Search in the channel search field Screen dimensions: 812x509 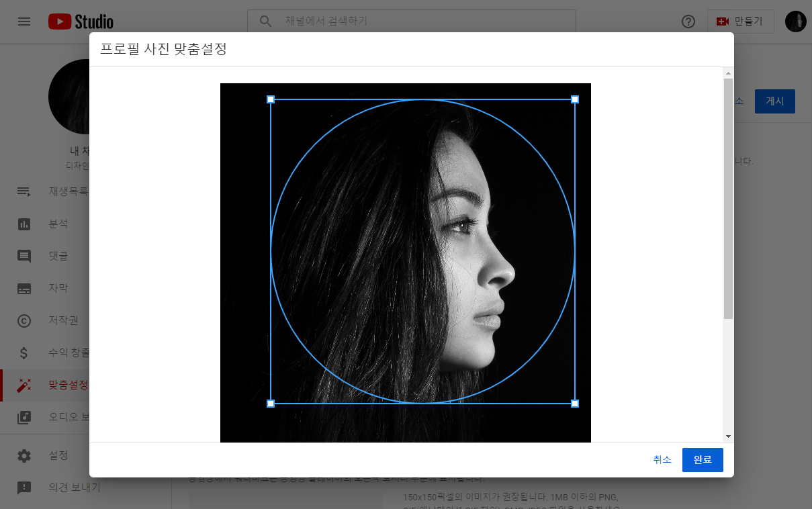pyautogui.click(x=412, y=21)
